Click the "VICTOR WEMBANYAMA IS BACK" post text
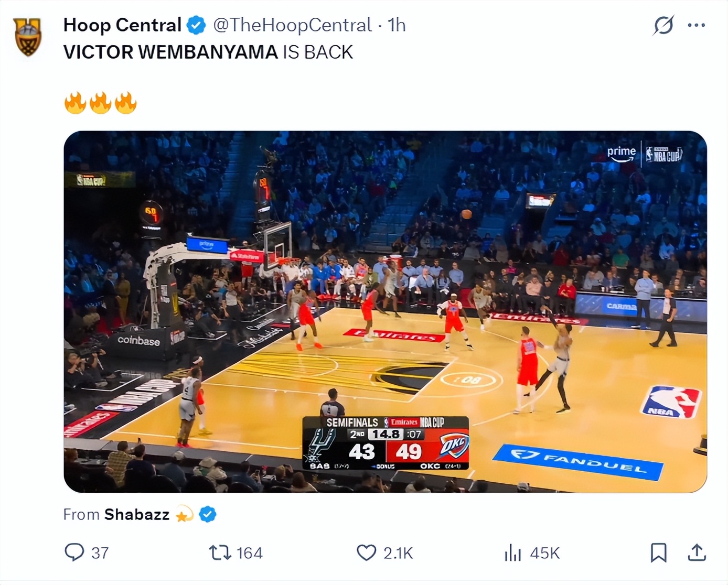 point(208,52)
